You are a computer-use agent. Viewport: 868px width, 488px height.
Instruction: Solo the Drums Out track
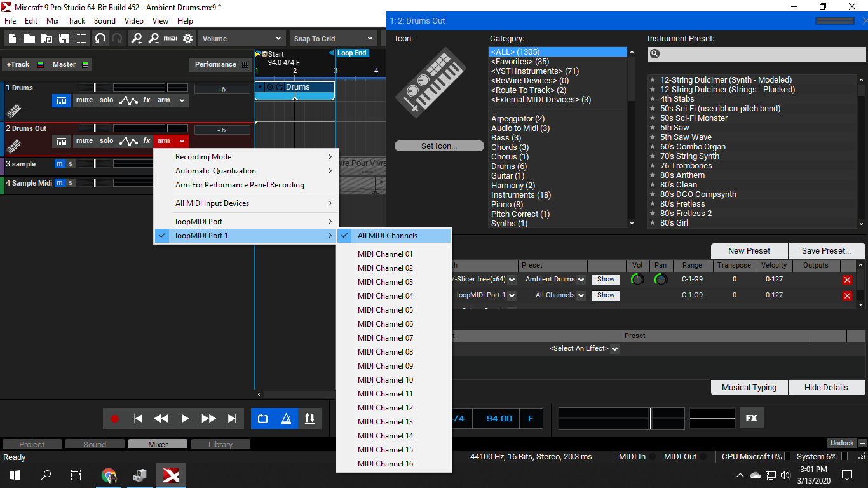[x=107, y=141]
